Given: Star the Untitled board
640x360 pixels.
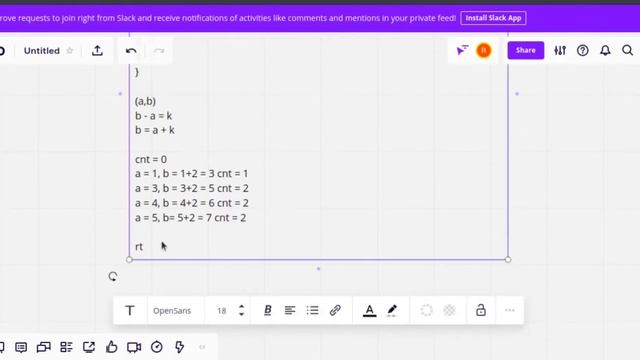Looking at the screenshot, I should tap(70, 51).
